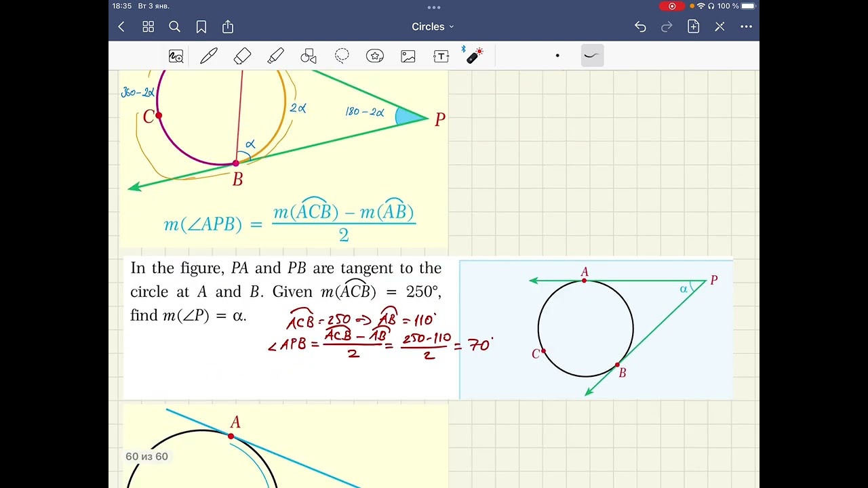Select the Text box tool
Viewport: 868px width, 488px height.
[441, 56]
